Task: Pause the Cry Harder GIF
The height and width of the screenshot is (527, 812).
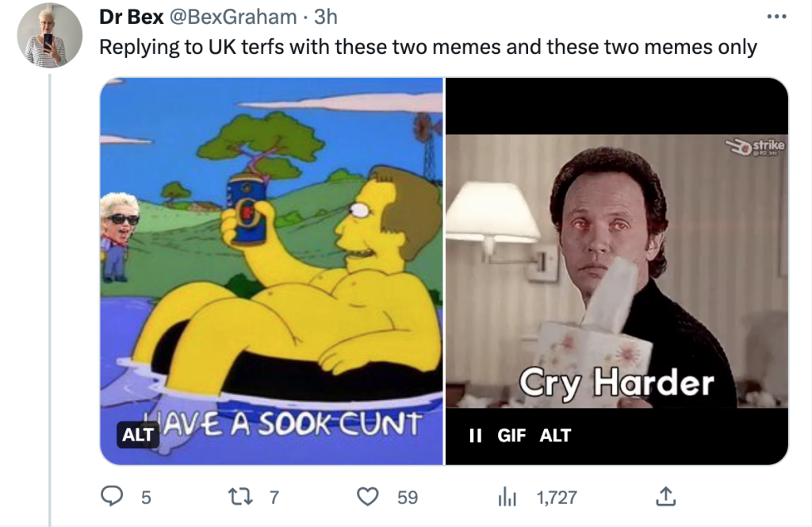Action: coord(475,435)
